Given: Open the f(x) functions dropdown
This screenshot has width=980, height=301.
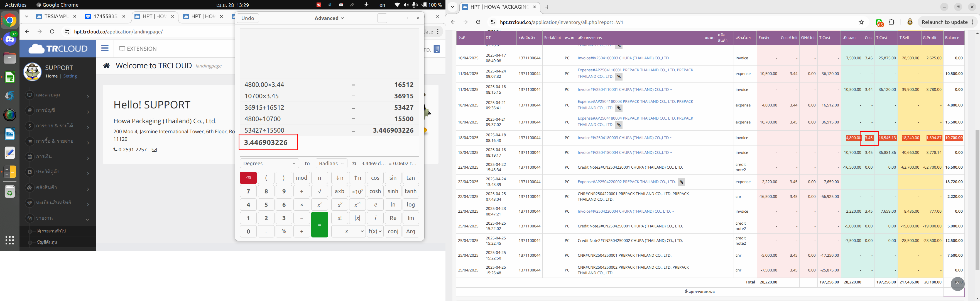Looking at the screenshot, I should coord(375,231).
